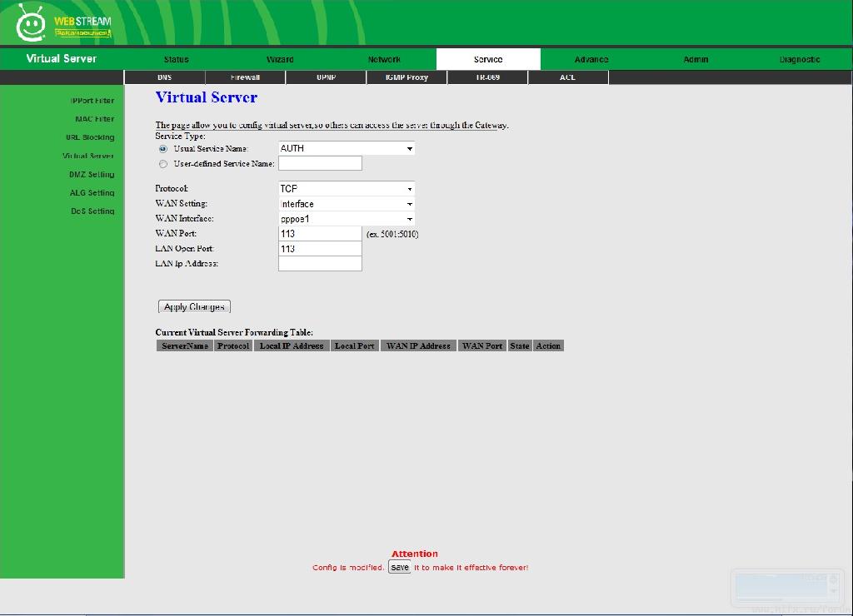This screenshot has height=616, width=853.
Task: Open MAC Filter in the sidebar
Action: pos(94,119)
